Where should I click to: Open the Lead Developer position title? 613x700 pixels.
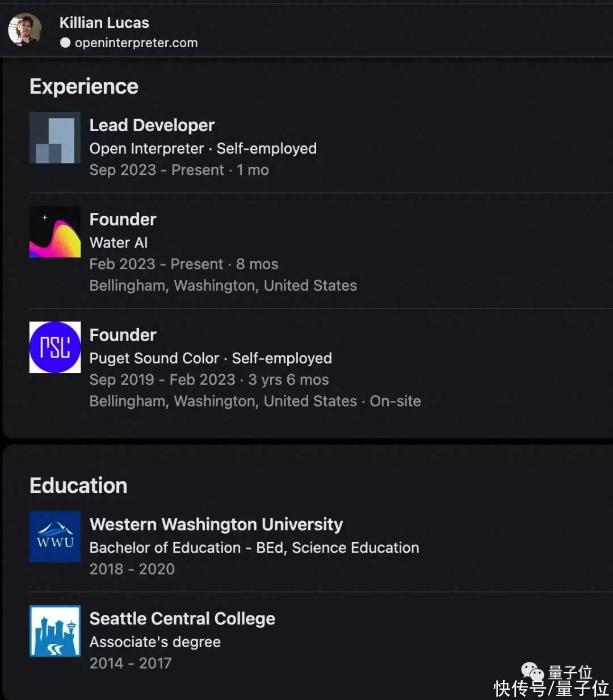pyautogui.click(x=152, y=125)
